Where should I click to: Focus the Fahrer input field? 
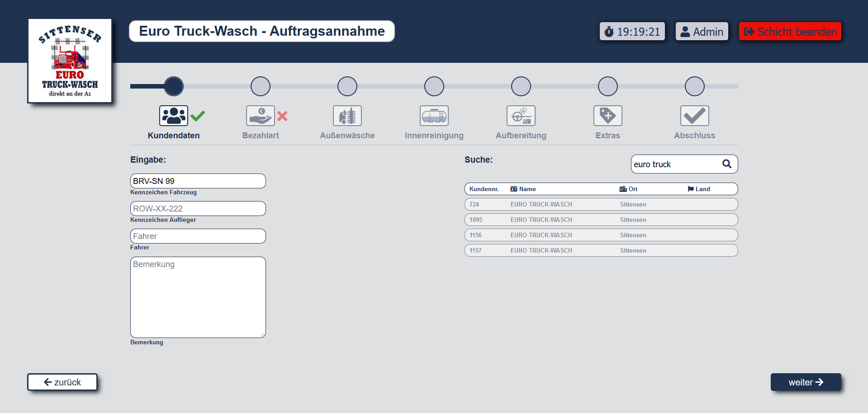pyautogui.click(x=198, y=236)
